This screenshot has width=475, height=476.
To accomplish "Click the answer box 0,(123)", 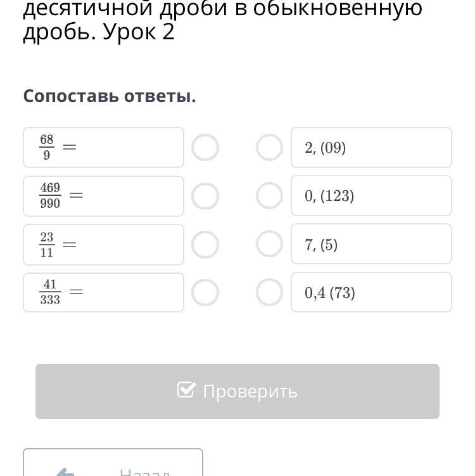I will click(371, 196).
